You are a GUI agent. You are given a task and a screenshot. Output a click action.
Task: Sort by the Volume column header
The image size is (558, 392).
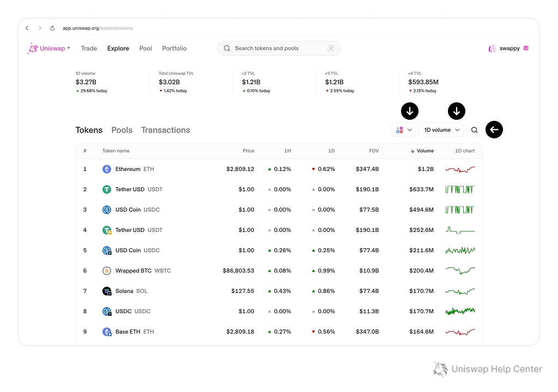(x=422, y=151)
